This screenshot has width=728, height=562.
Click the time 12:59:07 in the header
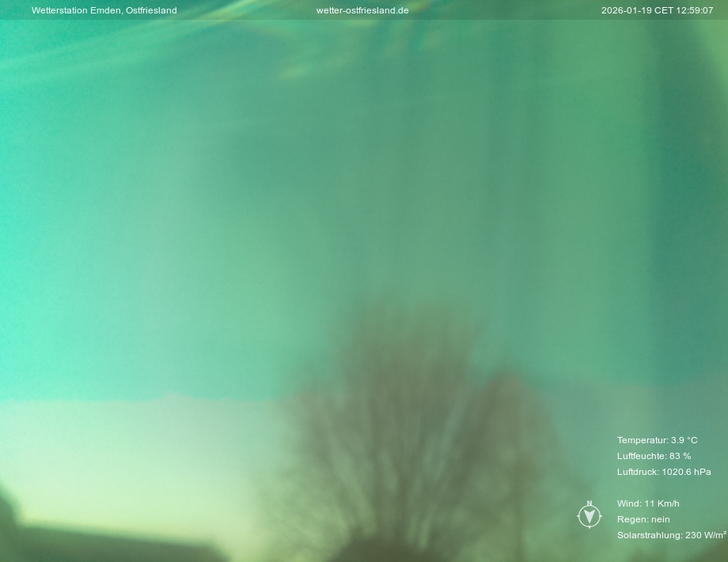(x=694, y=10)
